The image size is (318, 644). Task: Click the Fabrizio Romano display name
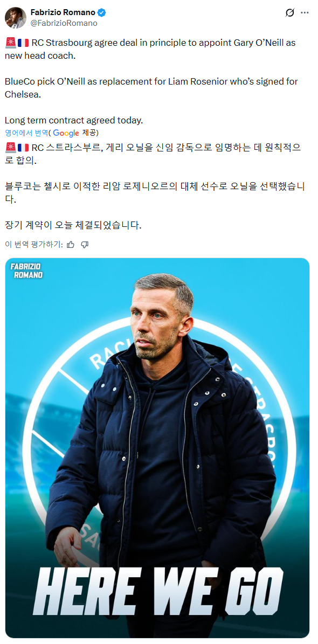pyautogui.click(x=63, y=13)
